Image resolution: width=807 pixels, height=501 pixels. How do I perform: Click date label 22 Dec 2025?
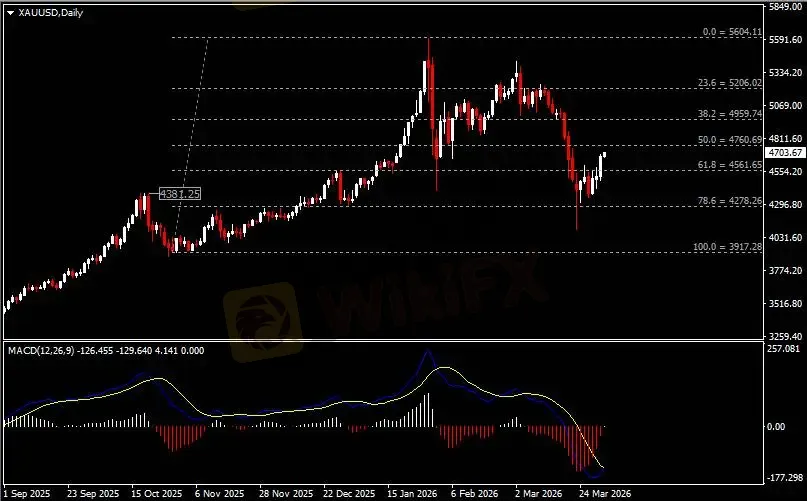349,494
